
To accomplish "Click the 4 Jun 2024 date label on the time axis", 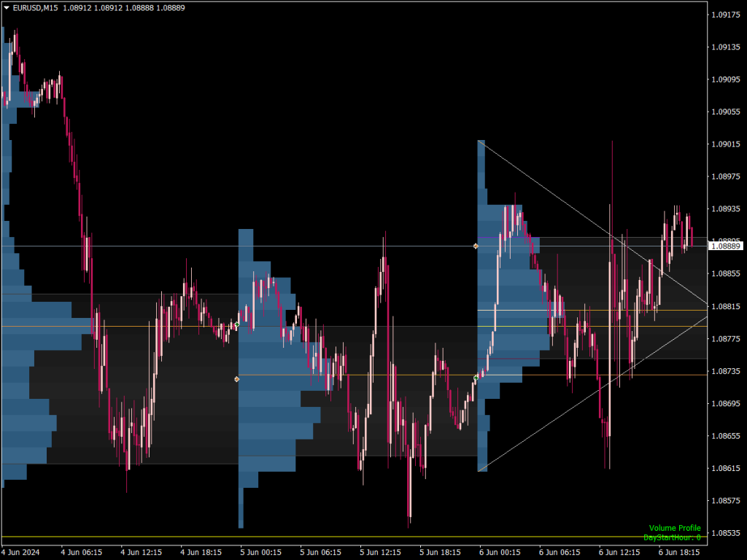I will [x=20, y=552].
